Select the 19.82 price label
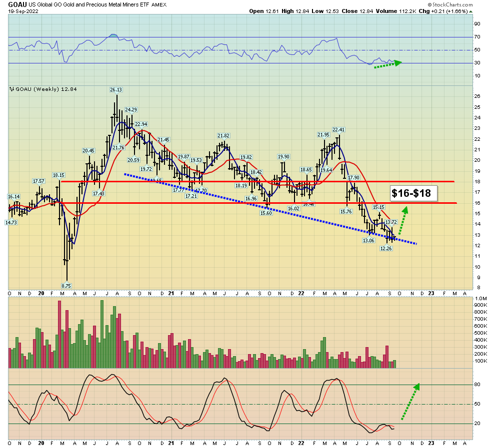 (x=246, y=157)
